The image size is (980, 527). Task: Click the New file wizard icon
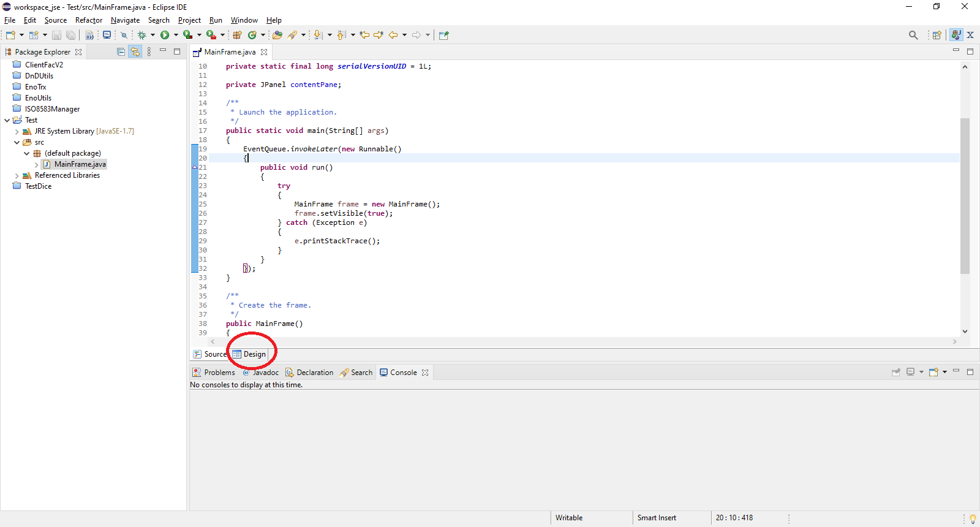point(10,35)
